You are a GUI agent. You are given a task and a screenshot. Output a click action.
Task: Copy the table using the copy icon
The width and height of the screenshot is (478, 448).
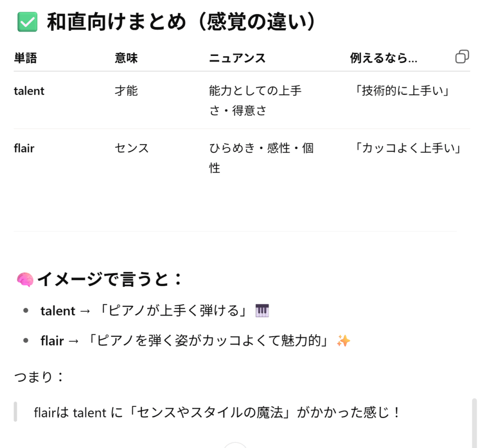462,56
